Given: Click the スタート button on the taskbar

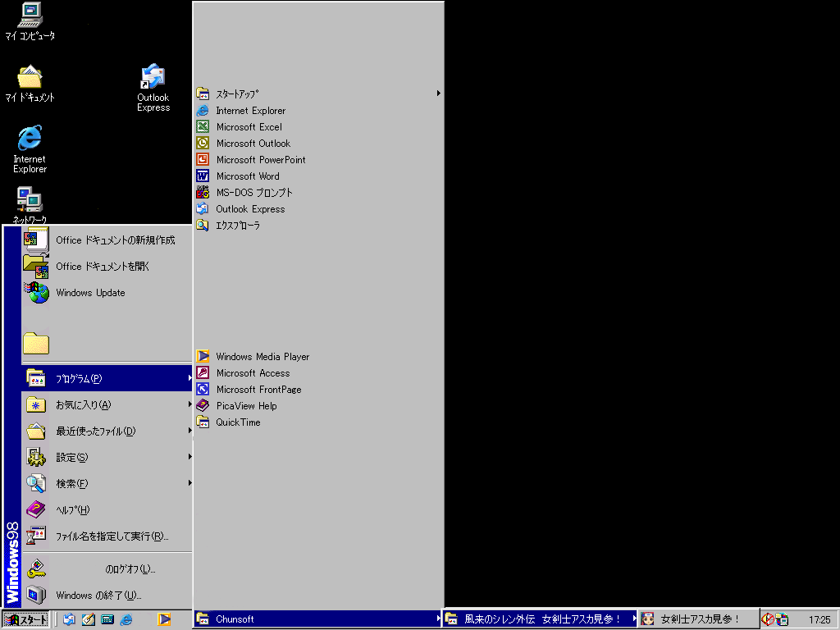Looking at the screenshot, I should pyautogui.click(x=25, y=620).
